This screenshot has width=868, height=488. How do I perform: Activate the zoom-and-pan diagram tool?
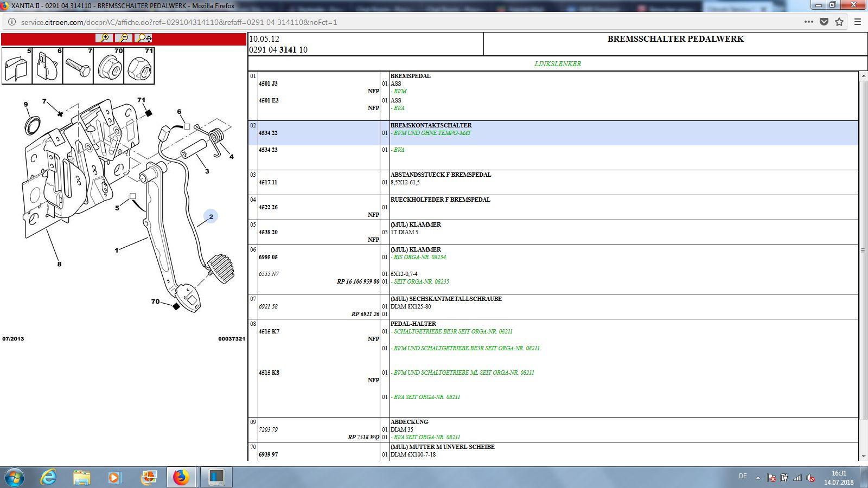144,38
